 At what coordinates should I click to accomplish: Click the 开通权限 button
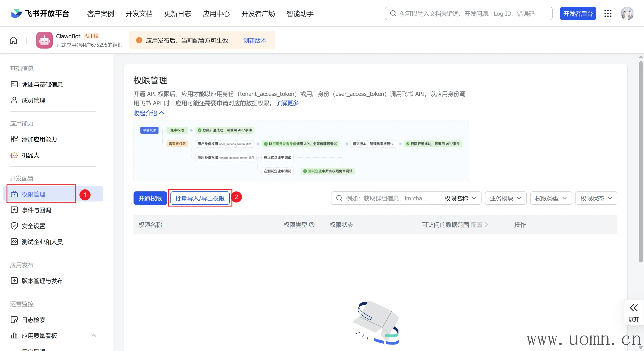point(150,198)
